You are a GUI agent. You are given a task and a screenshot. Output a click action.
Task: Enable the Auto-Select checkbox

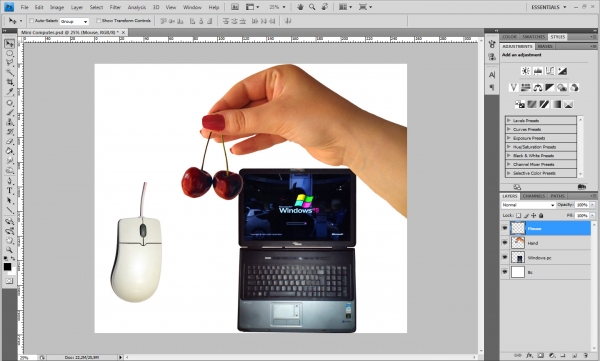[31, 21]
